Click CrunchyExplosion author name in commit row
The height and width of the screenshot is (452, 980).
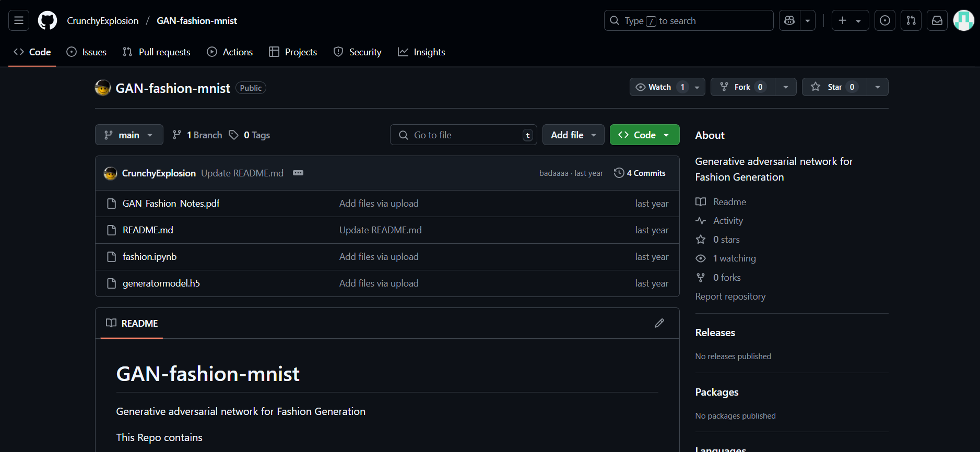(x=159, y=173)
